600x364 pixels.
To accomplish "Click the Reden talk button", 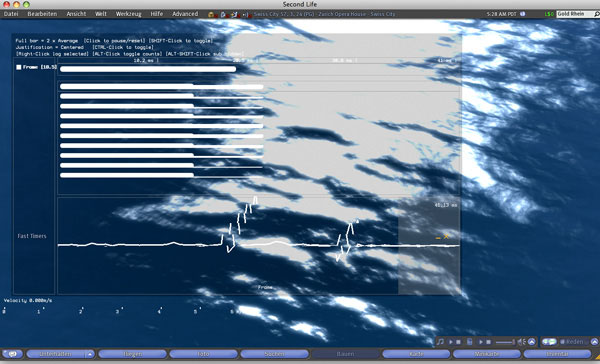I will 573,342.
